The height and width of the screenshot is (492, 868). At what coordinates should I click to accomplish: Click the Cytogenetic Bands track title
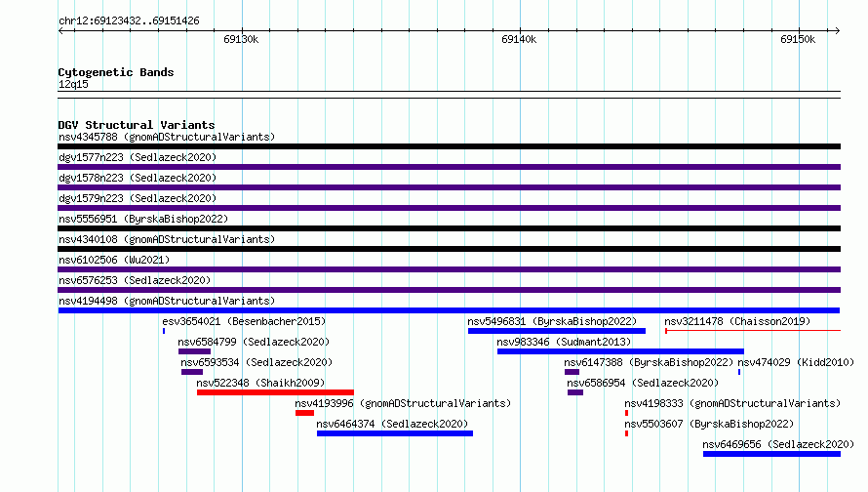[x=116, y=72]
